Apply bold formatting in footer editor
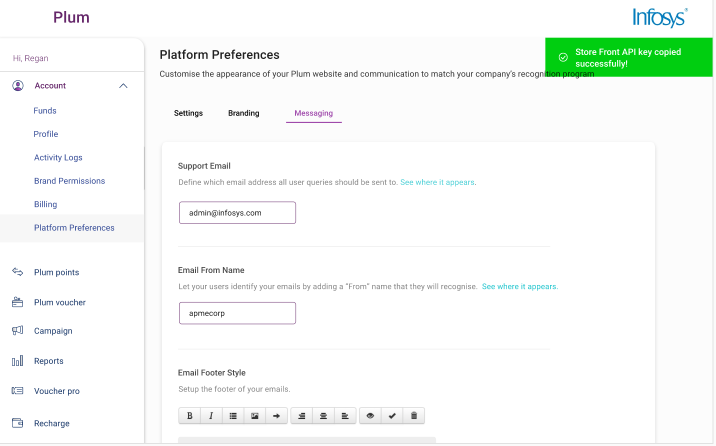 tap(190, 416)
